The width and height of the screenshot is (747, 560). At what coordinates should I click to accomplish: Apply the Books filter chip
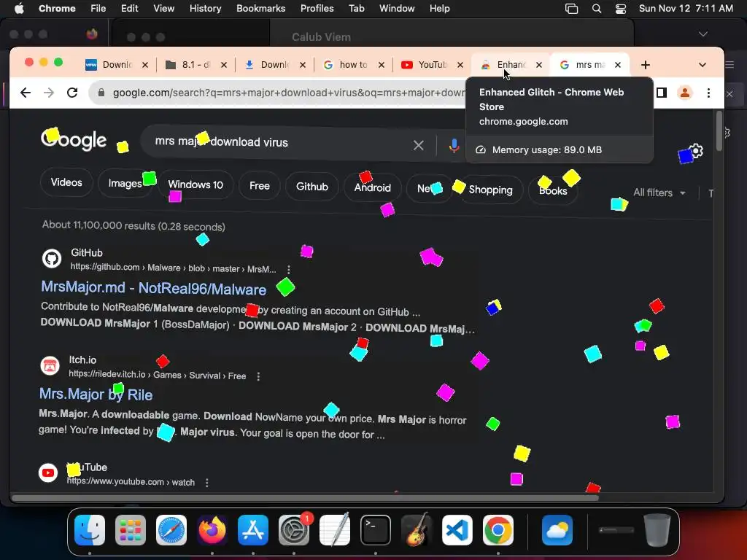tap(553, 190)
